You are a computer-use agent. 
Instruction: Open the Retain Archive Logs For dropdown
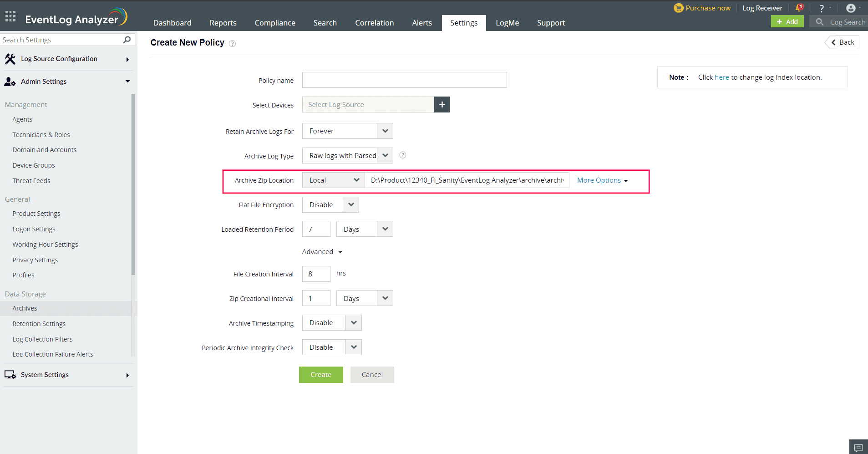(x=385, y=131)
